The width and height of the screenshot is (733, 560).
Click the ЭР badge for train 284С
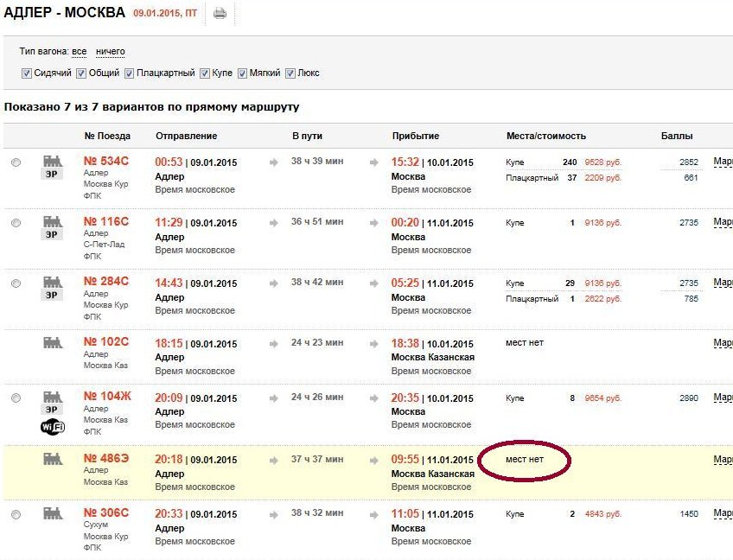pos(53,295)
